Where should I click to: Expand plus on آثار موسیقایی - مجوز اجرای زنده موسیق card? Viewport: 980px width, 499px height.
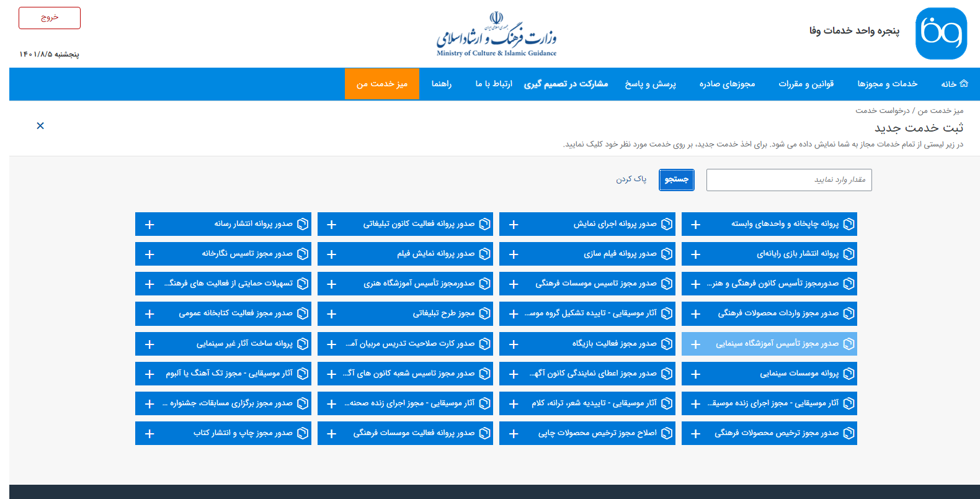pyautogui.click(x=695, y=404)
